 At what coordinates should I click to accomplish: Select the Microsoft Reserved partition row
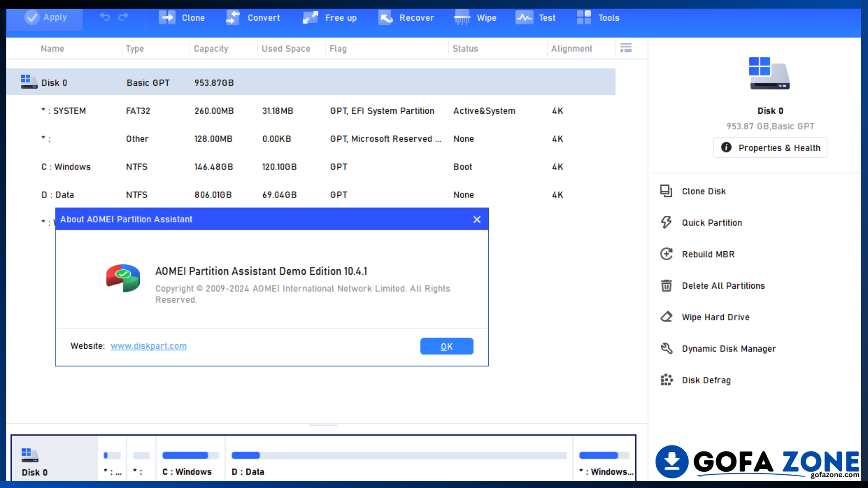point(311,139)
